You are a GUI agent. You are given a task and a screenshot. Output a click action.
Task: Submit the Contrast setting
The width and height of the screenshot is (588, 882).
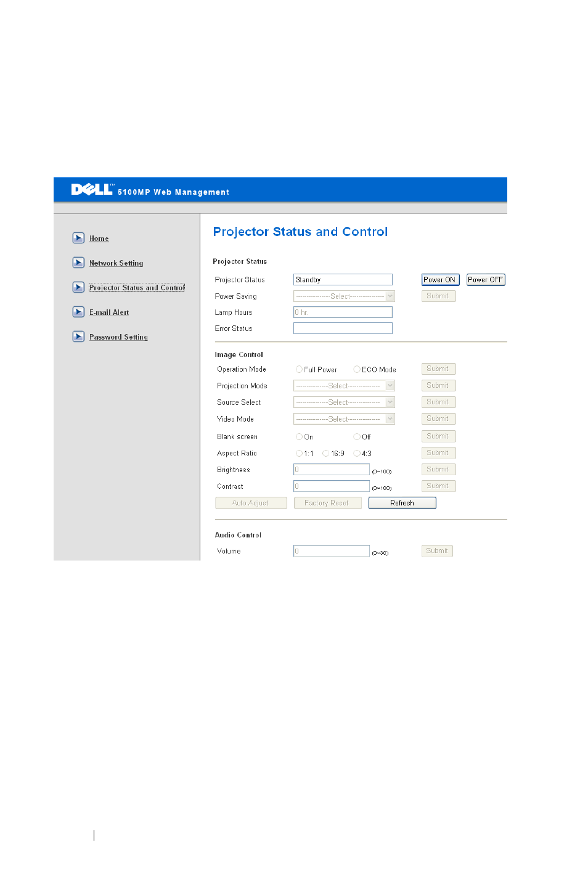pyautogui.click(x=438, y=486)
